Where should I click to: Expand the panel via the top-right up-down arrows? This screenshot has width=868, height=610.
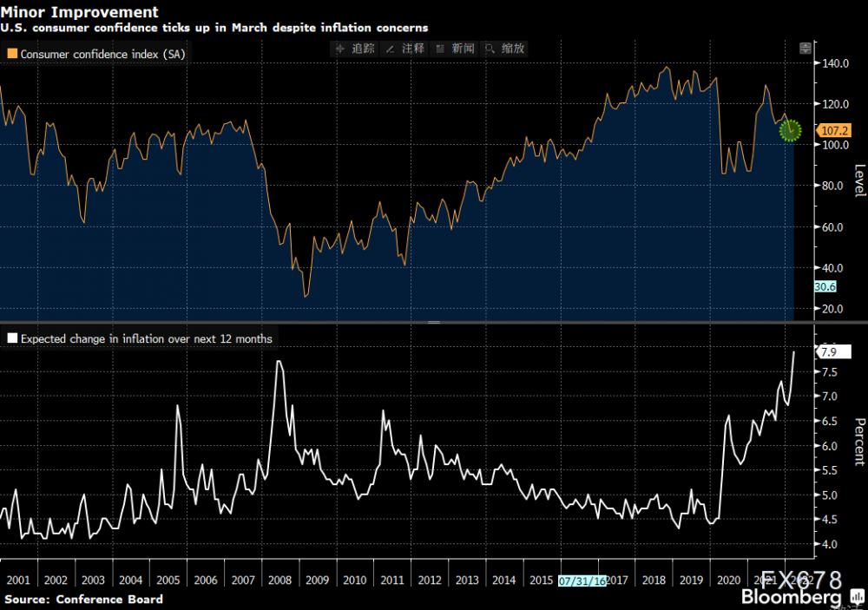click(806, 49)
